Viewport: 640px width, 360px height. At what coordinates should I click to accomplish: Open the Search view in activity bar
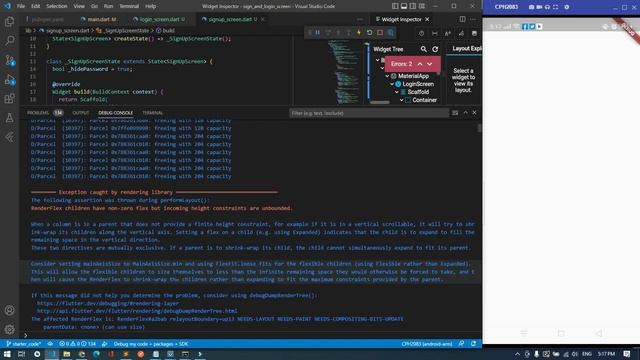[9, 40]
